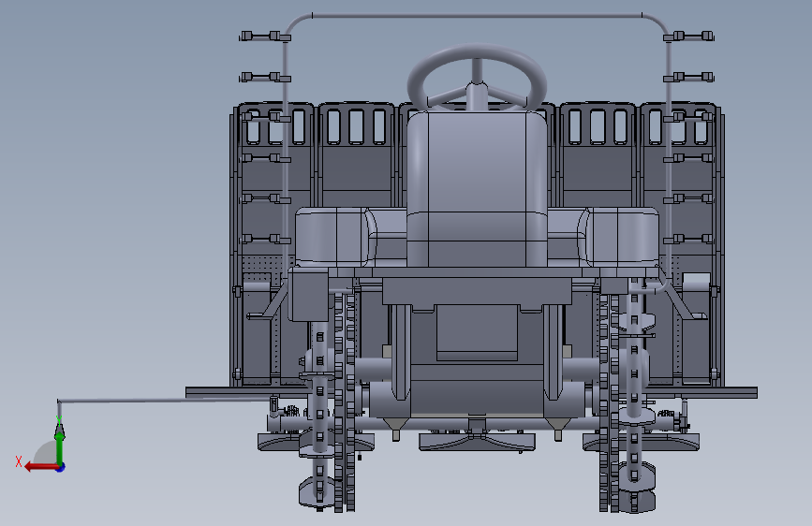Click the blue Z axis dot of the orientation triad
Viewport: 812px width, 526px height.
(x=61, y=467)
